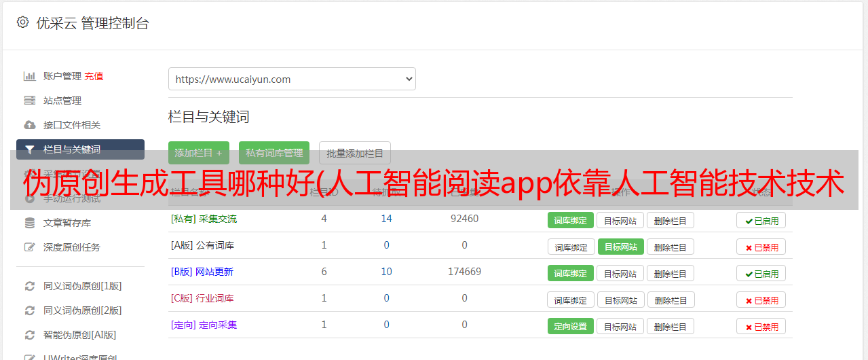This screenshot has width=868, height=360.
Task: Click the 栏目与关键词 page heading
Action: click(x=208, y=117)
